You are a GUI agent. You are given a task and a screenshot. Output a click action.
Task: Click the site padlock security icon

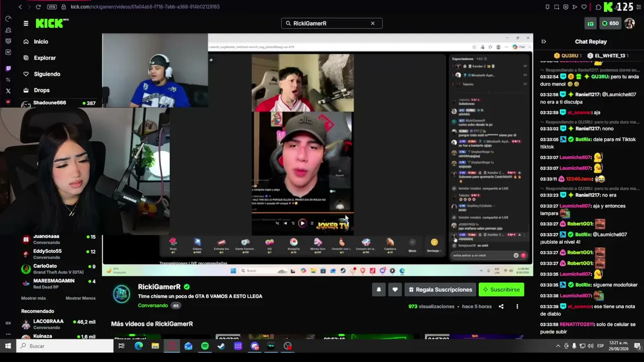coord(63,7)
